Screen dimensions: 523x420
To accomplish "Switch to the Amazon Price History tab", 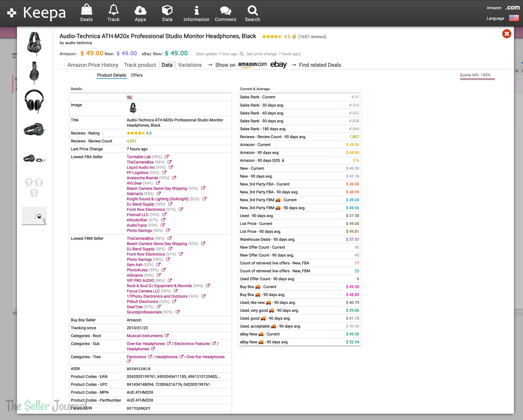I will [x=93, y=65].
